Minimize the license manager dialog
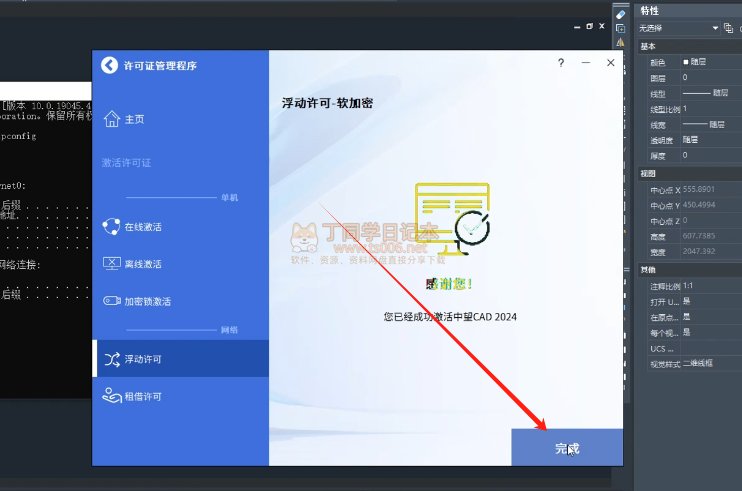 586,62
